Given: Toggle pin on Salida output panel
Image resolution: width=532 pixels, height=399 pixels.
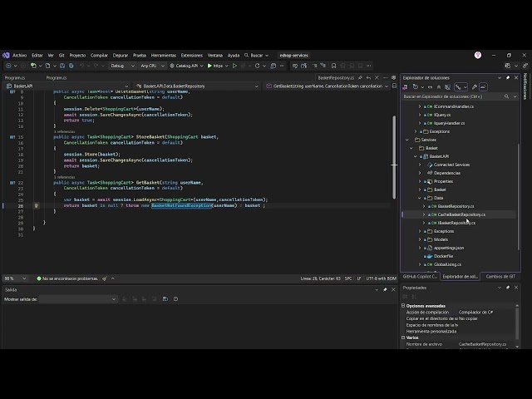Looking at the screenshot, I should click(x=385, y=290).
